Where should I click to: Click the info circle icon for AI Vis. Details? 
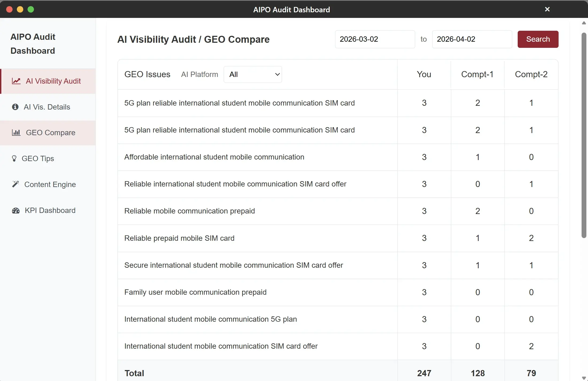[15, 107]
